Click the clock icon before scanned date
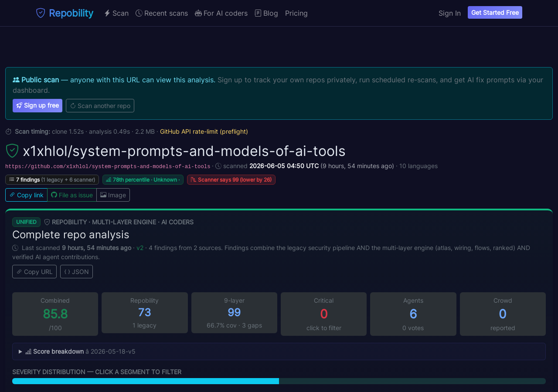 [218, 166]
